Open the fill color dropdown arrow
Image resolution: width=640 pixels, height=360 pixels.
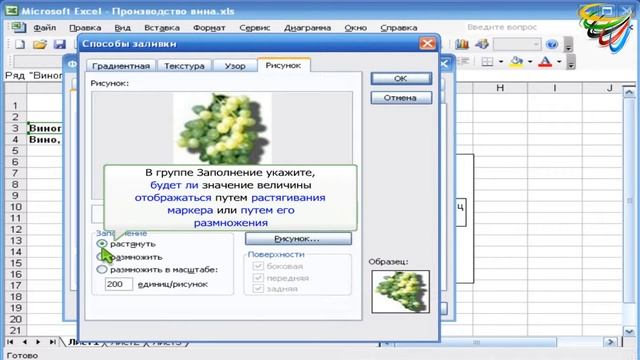(529, 62)
